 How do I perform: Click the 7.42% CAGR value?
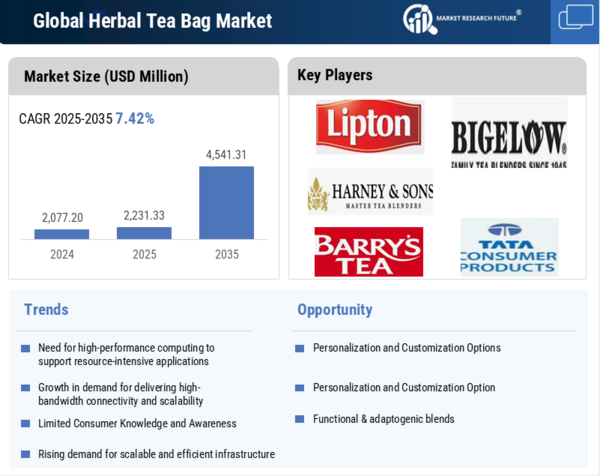(135, 118)
